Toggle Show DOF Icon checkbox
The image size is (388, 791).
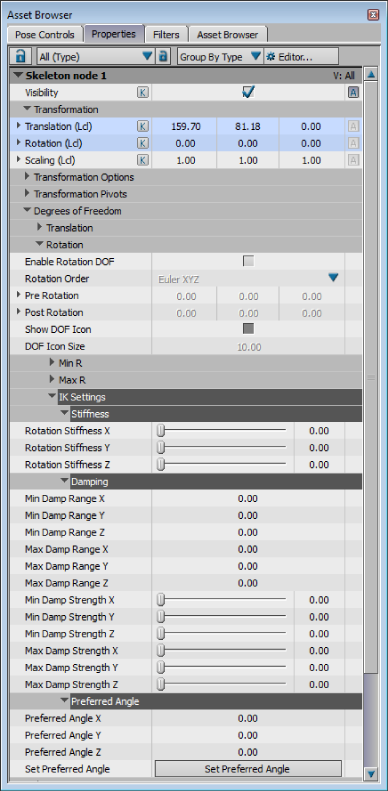point(248,329)
